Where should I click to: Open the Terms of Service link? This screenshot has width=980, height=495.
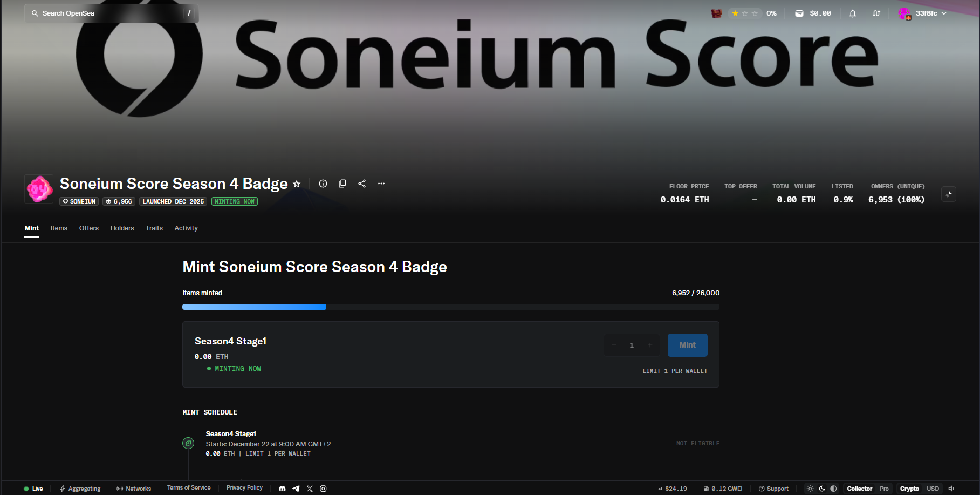coord(189,488)
